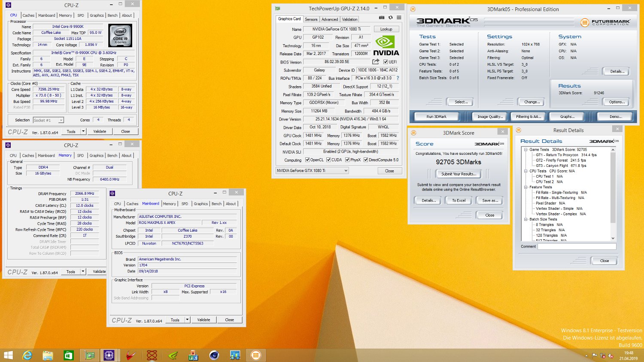The image size is (644, 362).
Task: Click the To Excel button
Action: pyautogui.click(x=459, y=200)
